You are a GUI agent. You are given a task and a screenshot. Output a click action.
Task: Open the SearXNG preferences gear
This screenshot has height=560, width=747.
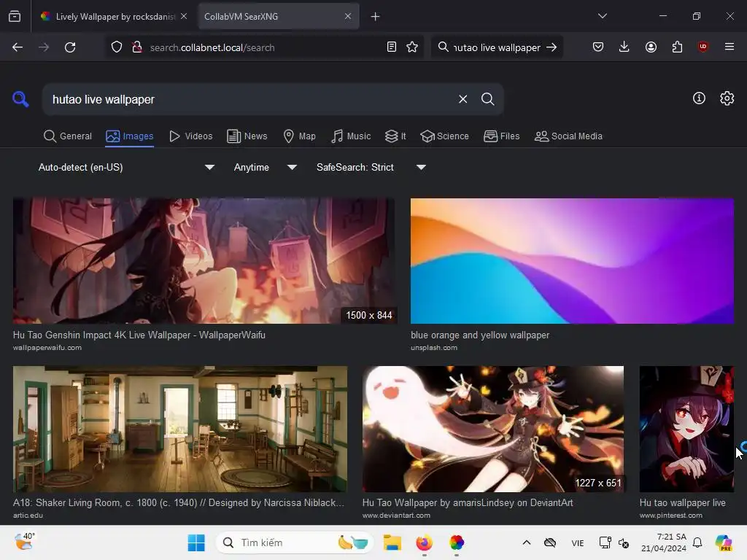727,98
